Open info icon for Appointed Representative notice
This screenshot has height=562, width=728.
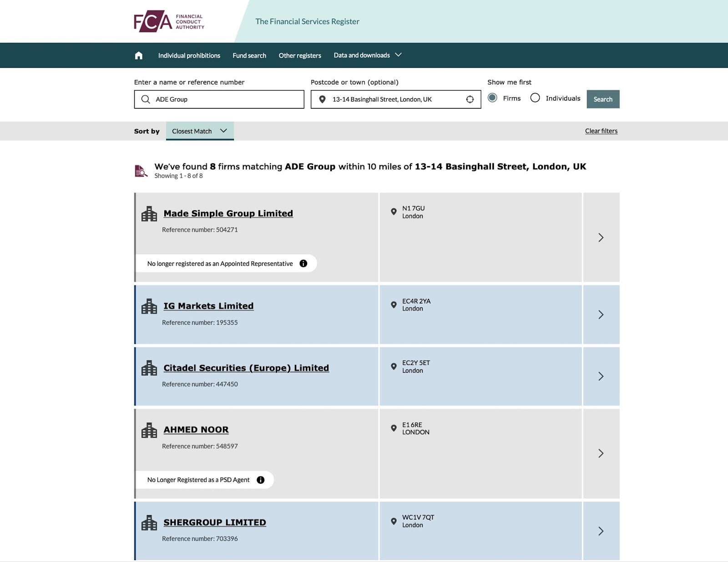click(303, 263)
